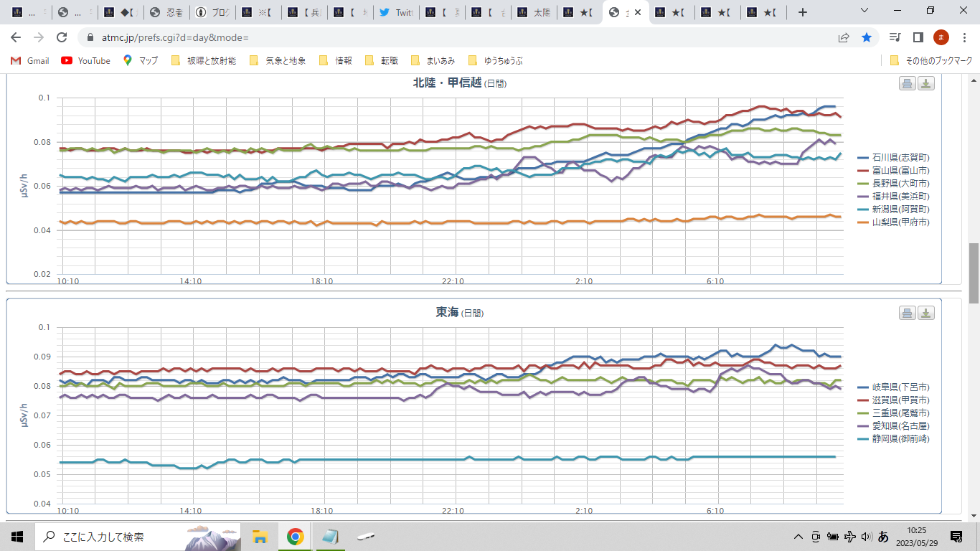Open the マップ bookmark
Viewport: 980px width, 551px height.
(141, 61)
